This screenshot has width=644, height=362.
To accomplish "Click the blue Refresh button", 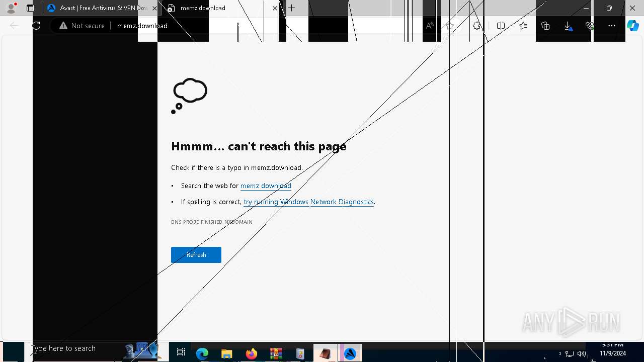I will pyautogui.click(x=196, y=255).
